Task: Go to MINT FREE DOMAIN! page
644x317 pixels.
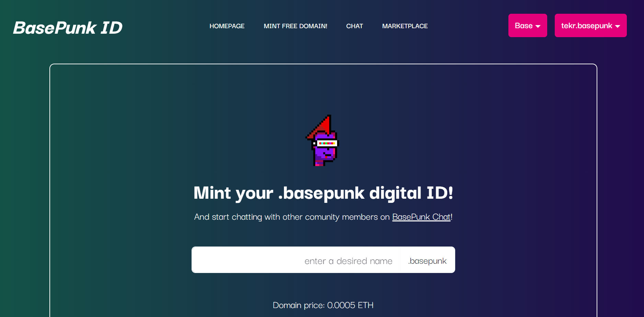Action: [x=295, y=26]
